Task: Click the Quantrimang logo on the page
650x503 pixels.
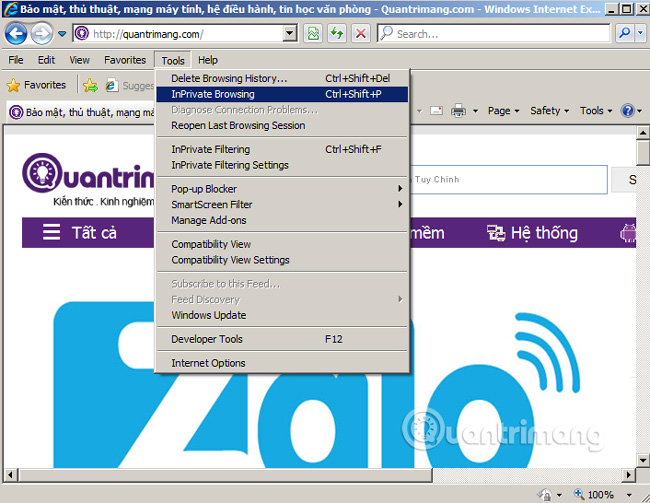Action: click(88, 174)
